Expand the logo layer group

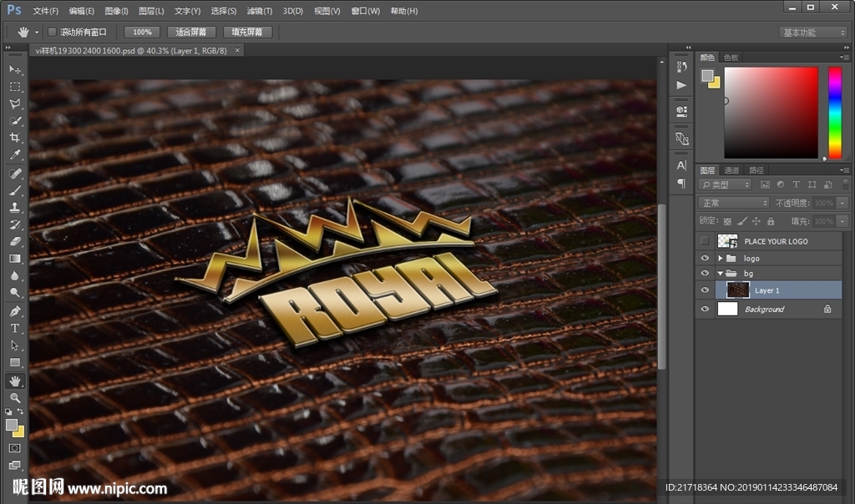tap(720, 259)
